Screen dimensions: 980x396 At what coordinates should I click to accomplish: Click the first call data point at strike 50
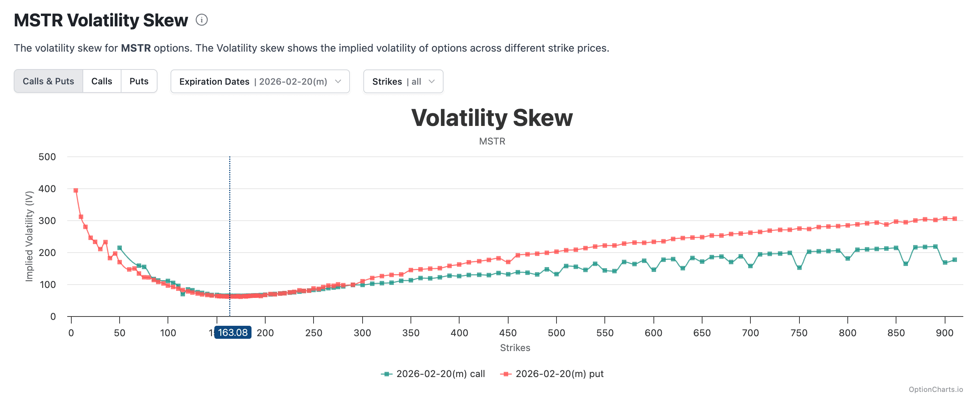(120, 248)
